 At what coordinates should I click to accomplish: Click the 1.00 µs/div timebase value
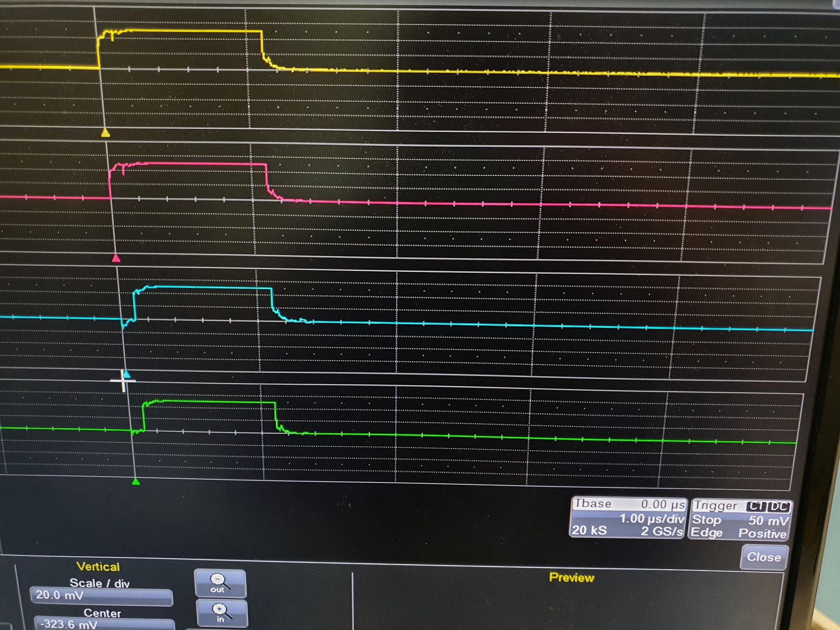point(652,518)
